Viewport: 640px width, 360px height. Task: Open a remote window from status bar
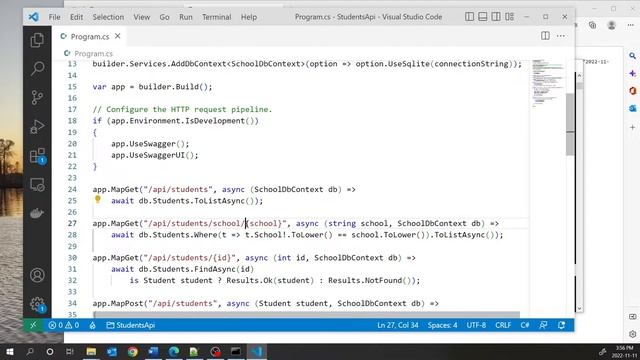(x=33, y=325)
